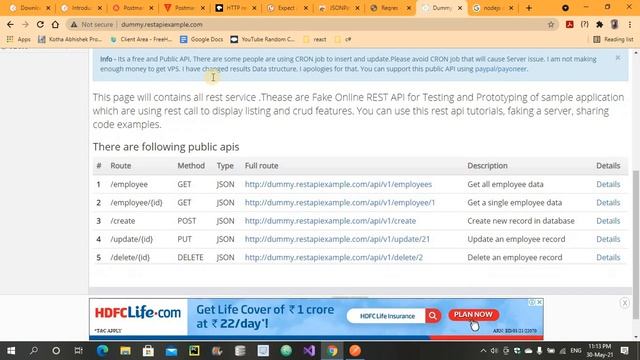Open Details for Get a single employee data
The image size is (640, 360).
click(x=608, y=202)
